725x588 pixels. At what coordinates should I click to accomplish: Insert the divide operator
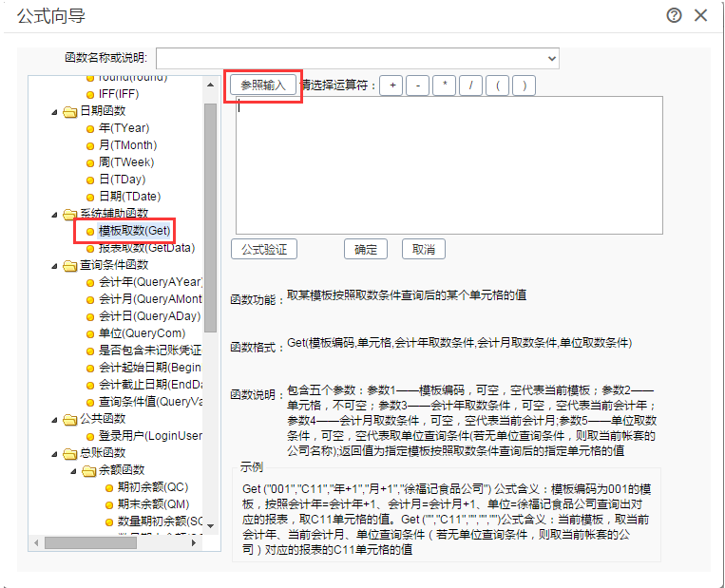470,85
